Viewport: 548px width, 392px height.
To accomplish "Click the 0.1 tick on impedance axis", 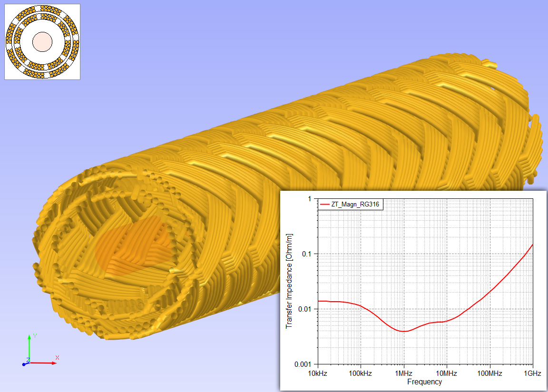I will (x=305, y=254).
